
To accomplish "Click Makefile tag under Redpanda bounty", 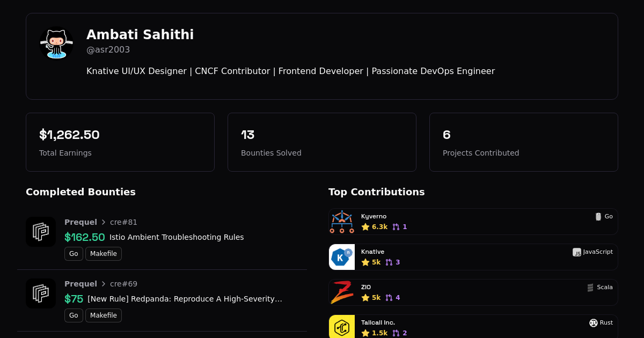I will pyautogui.click(x=103, y=315).
